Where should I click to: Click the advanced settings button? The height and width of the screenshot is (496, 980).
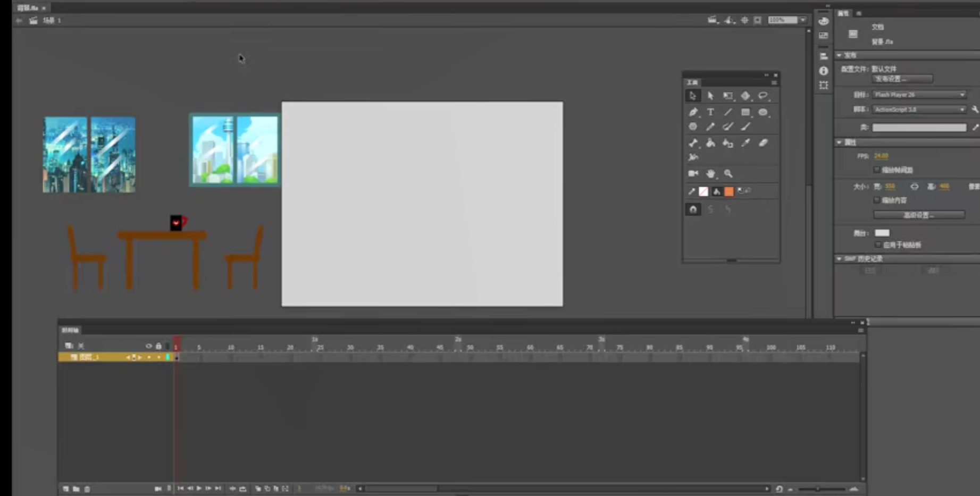pyautogui.click(x=919, y=215)
